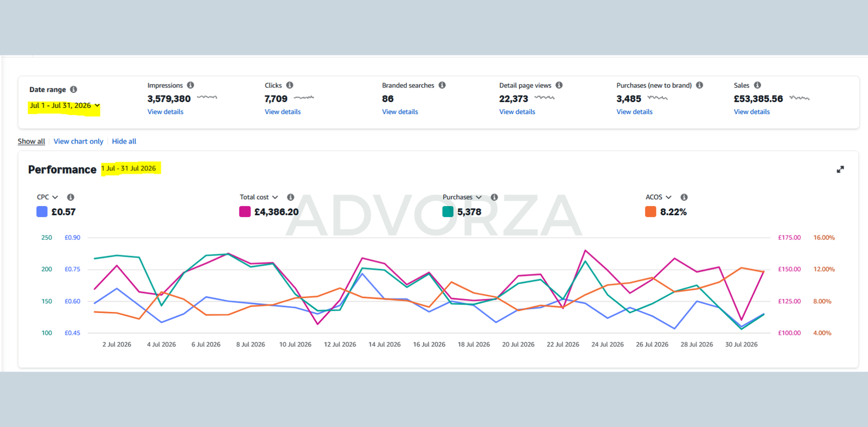Click x-axis label 2 Jul 2026
868x427 pixels.
tap(117, 345)
